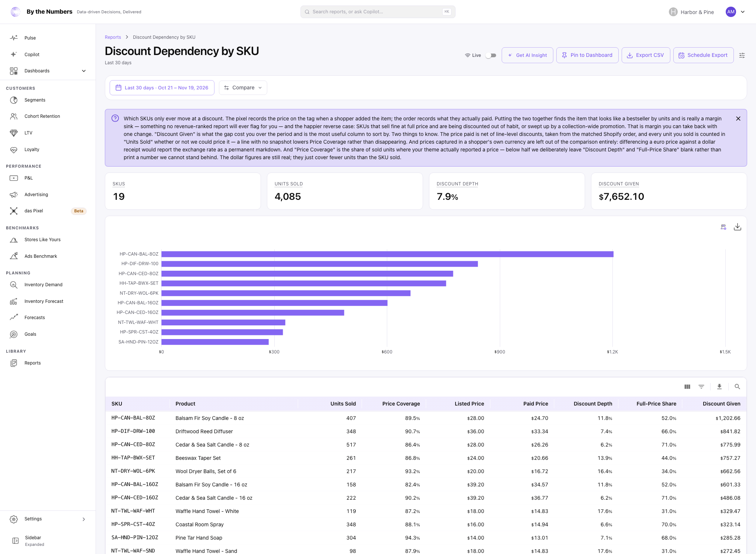This screenshot has height=554, width=756.
Task: Click the Inventory Forecast icon
Action: [x=14, y=301]
